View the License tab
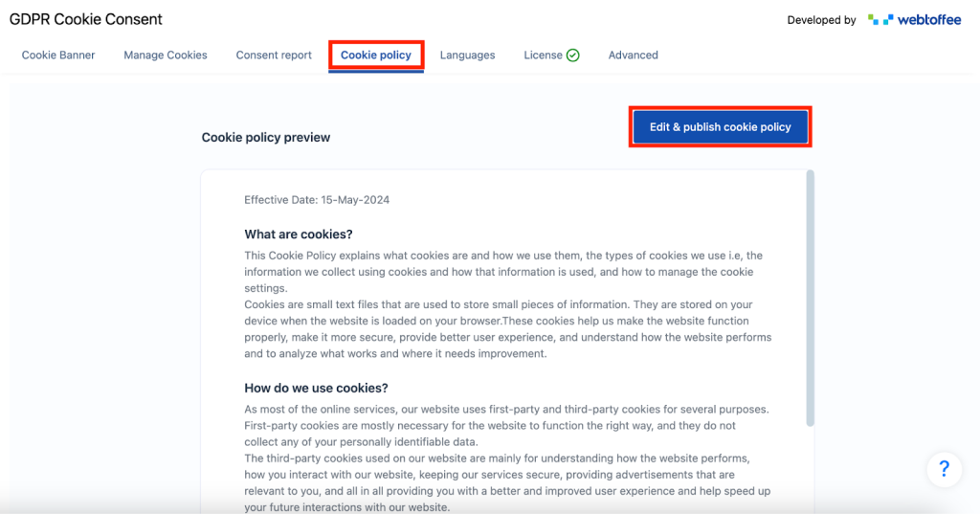980x514 pixels. click(543, 56)
